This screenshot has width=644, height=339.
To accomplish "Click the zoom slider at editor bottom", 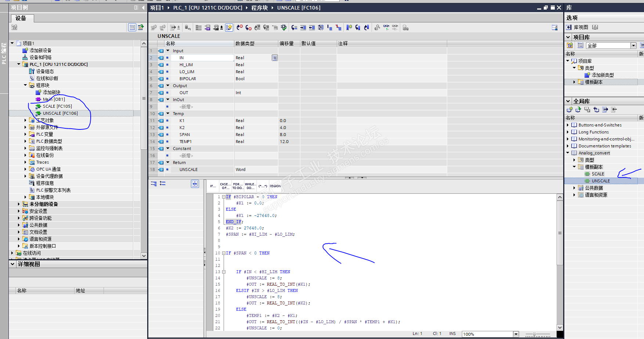I will [x=535, y=334].
